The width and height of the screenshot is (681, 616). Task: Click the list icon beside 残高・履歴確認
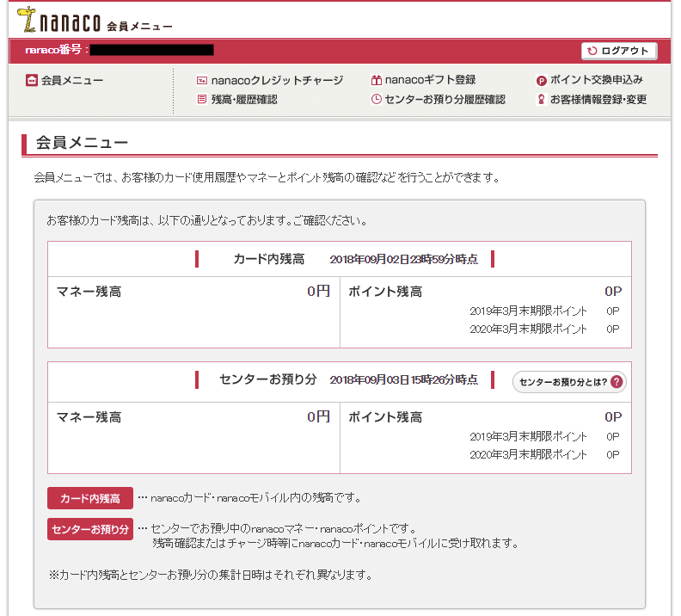click(x=202, y=100)
